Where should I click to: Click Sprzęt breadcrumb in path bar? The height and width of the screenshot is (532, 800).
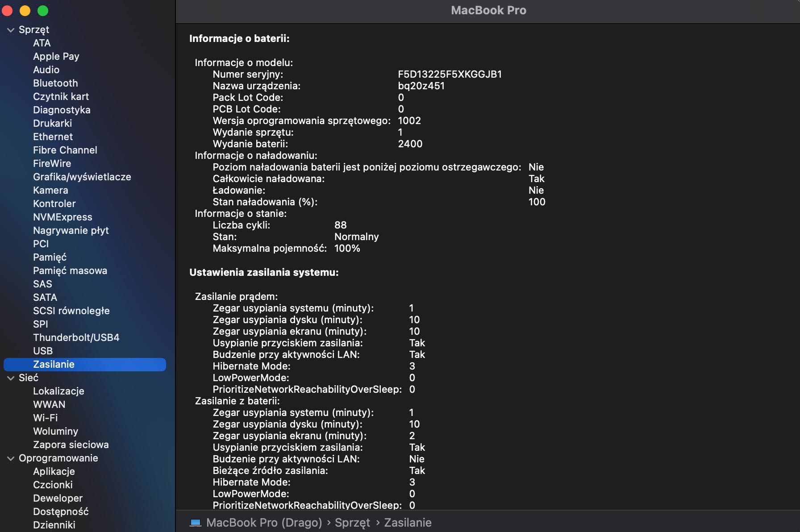(x=352, y=523)
